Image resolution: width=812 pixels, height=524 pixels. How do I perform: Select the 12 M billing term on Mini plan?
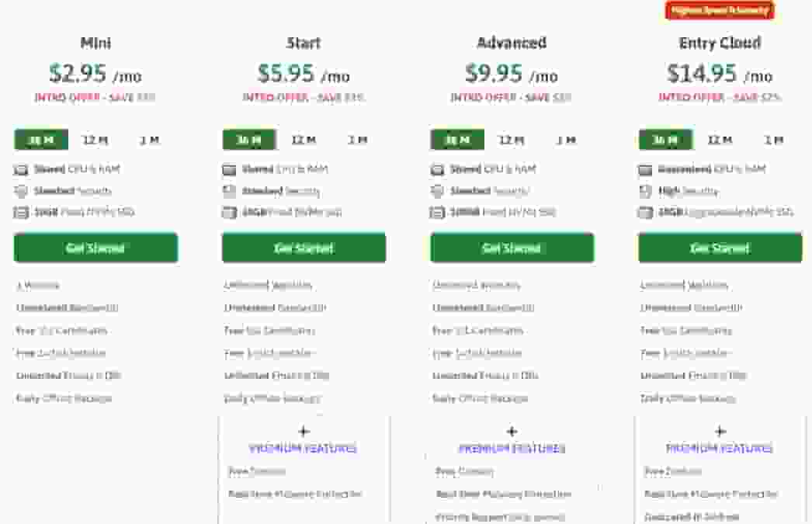pyautogui.click(x=93, y=140)
